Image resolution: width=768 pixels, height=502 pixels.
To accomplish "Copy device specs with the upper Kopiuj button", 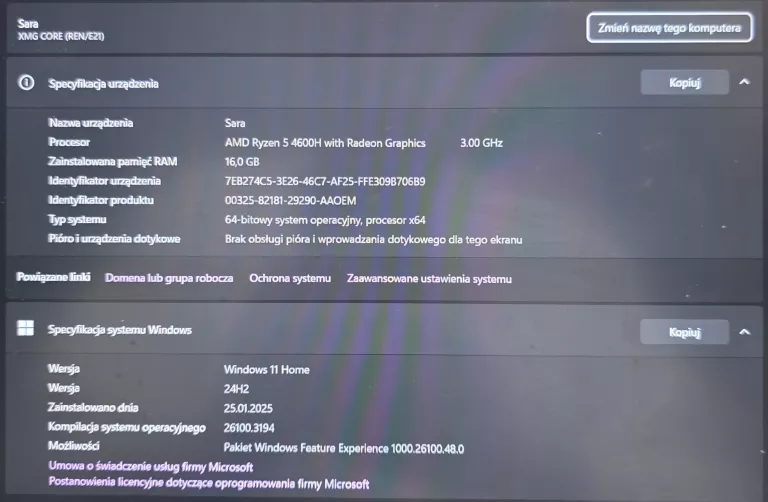I will 684,82.
